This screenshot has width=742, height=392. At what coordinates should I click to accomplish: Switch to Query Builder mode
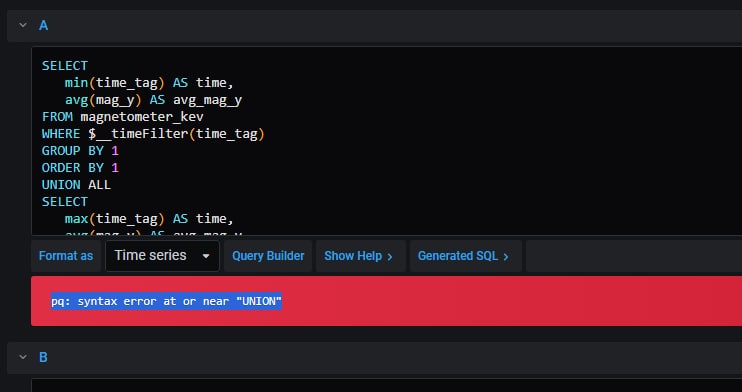[268, 256]
